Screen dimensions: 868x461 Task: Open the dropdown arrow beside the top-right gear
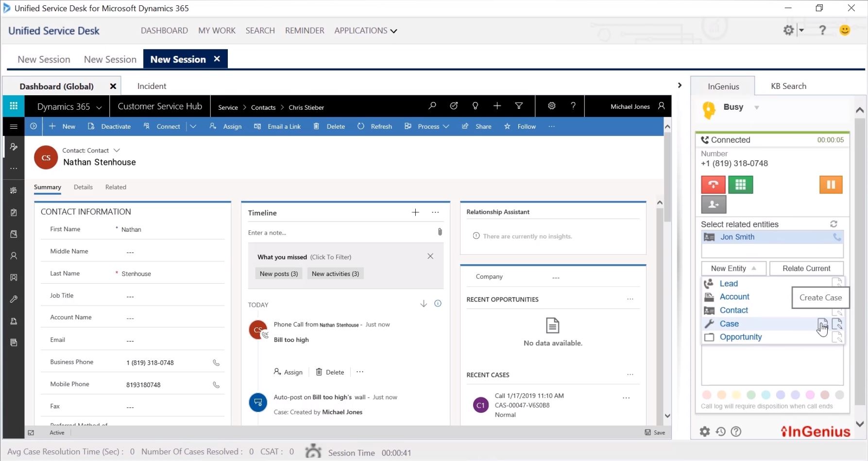(801, 30)
